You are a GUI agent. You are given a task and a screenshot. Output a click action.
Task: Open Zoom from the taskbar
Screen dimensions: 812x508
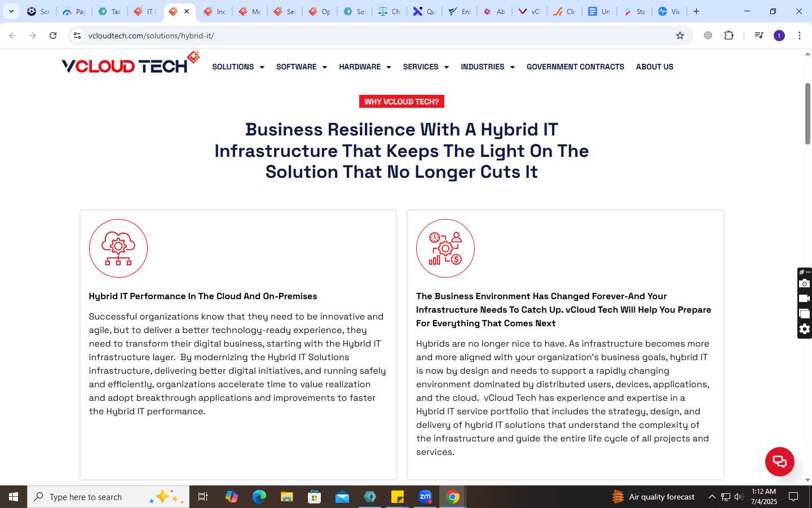(425, 497)
